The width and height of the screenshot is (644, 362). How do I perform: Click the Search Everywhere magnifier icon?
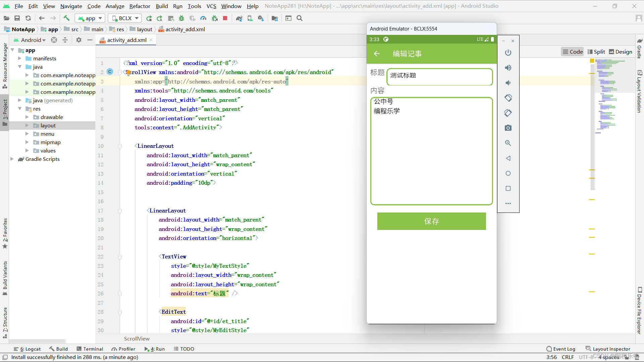300,18
